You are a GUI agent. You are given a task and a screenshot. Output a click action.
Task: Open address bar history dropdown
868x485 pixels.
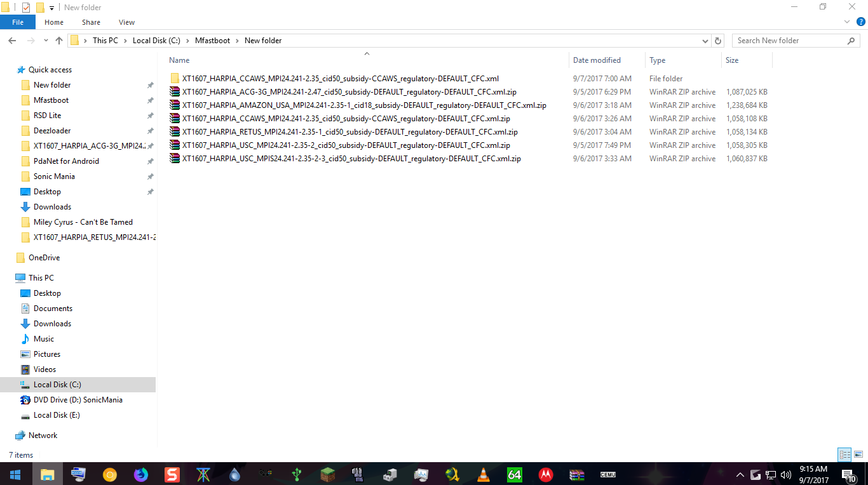(705, 41)
